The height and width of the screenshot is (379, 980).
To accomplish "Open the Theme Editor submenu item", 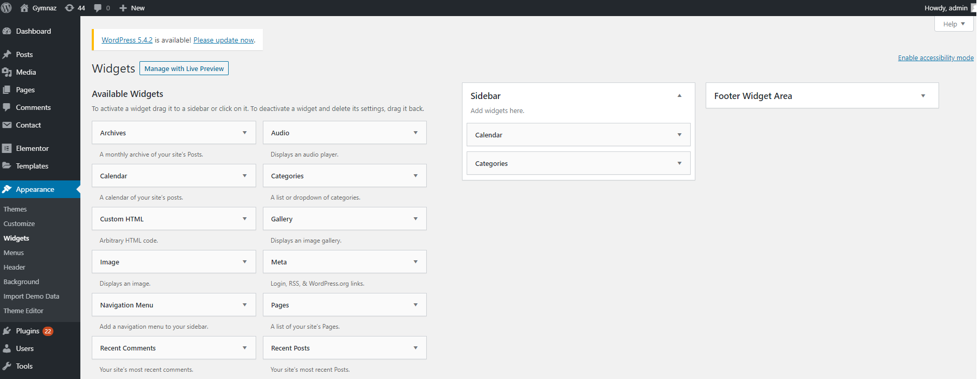I will 23,311.
